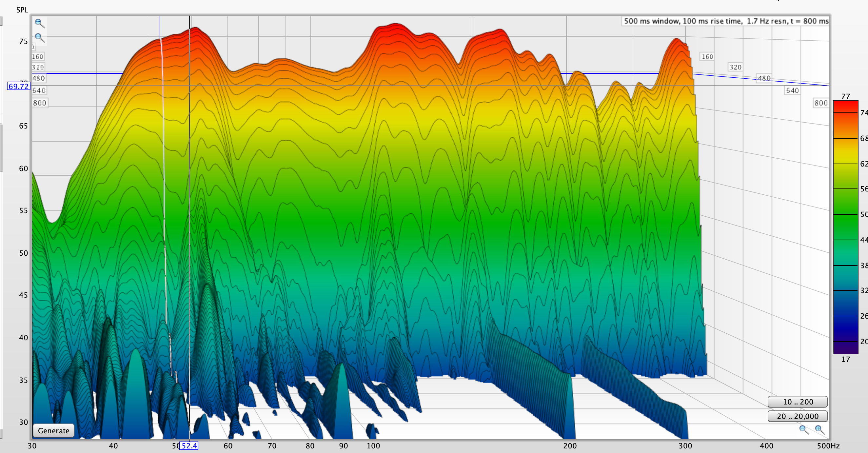
Task: Click the 52.4 frequency cursor readout
Action: coord(189,446)
